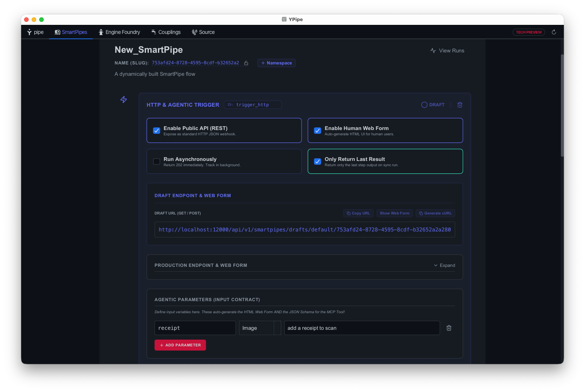Go to the Couplings tab
The width and height of the screenshot is (585, 392).
click(166, 32)
